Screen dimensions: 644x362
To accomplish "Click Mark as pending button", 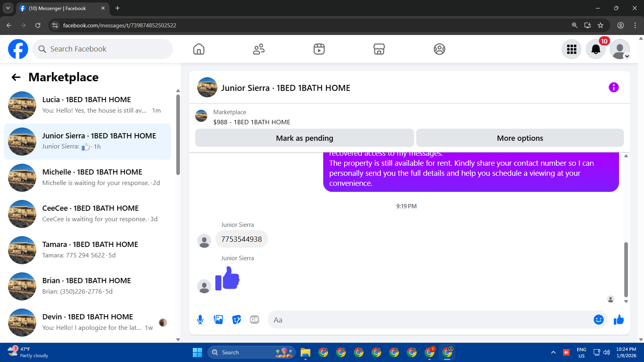I will [305, 138].
